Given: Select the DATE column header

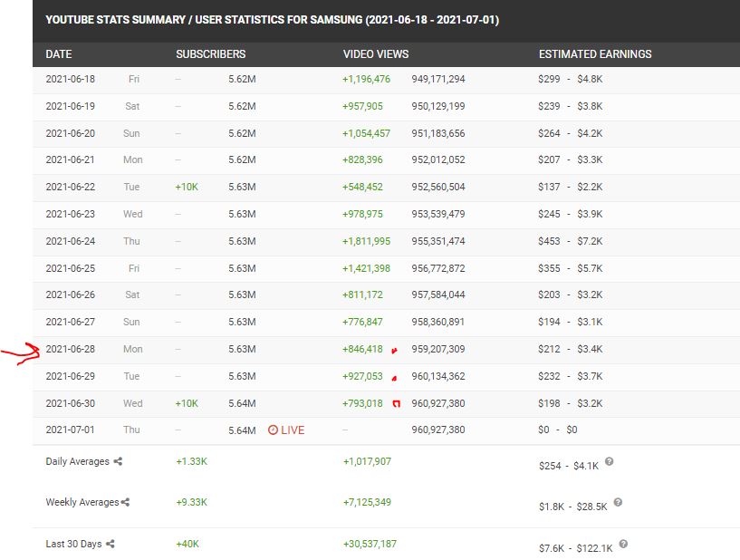Looking at the screenshot, I should pyautogui.click(x=59, y=54).
